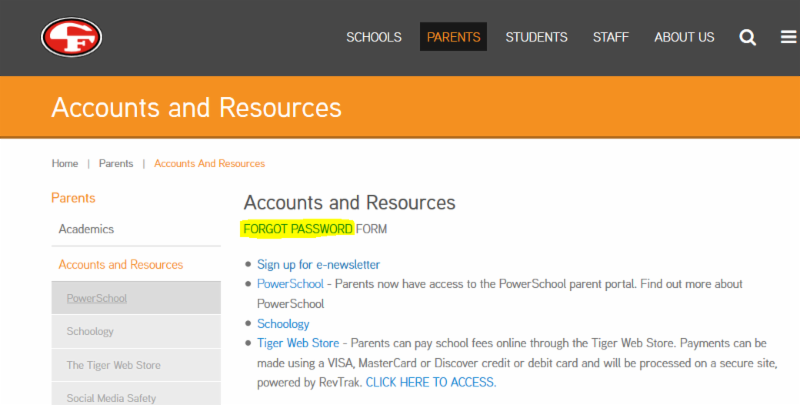Select Academics in the sidebar
Viewport: 800px width, 405px height.
pyautogui.click(x=86, y=229)
